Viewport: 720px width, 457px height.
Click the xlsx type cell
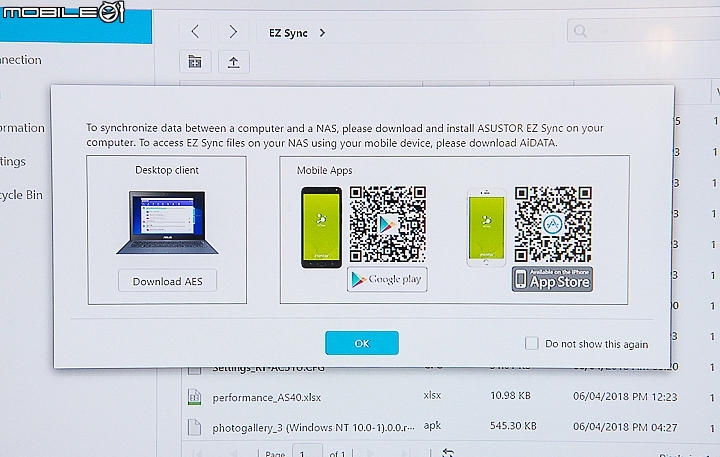(x=432, y=395)
